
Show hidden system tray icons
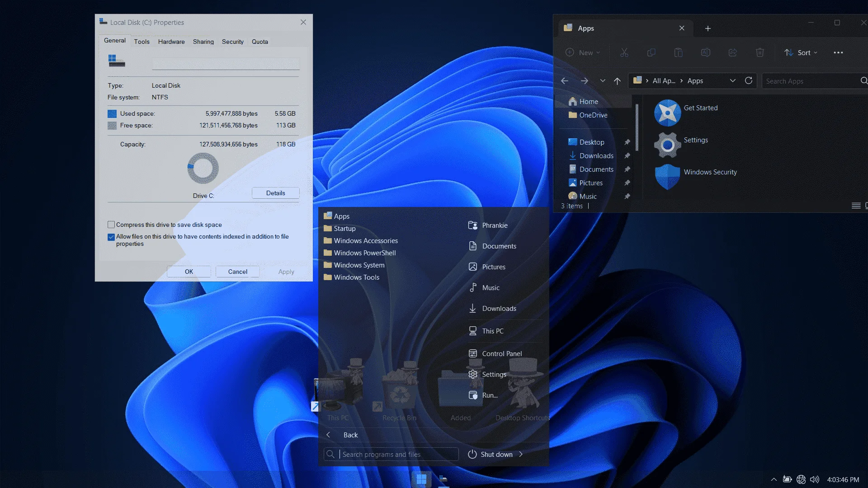point(774,479)
